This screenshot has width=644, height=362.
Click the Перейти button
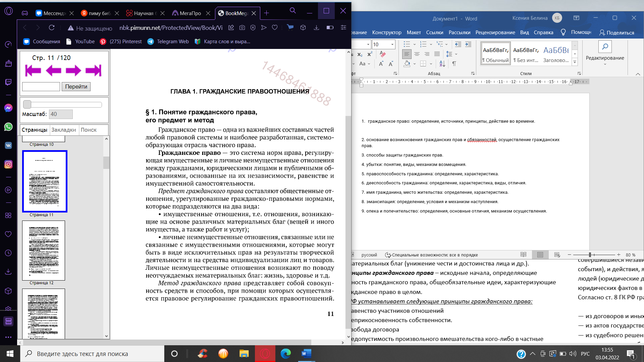[x=76, y=86]
